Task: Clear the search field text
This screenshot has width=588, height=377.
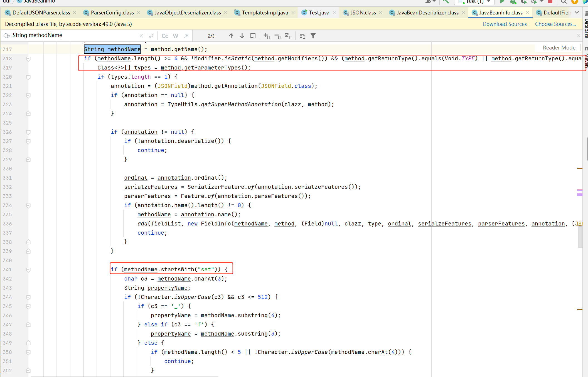Action: click(x=141, y=36)
